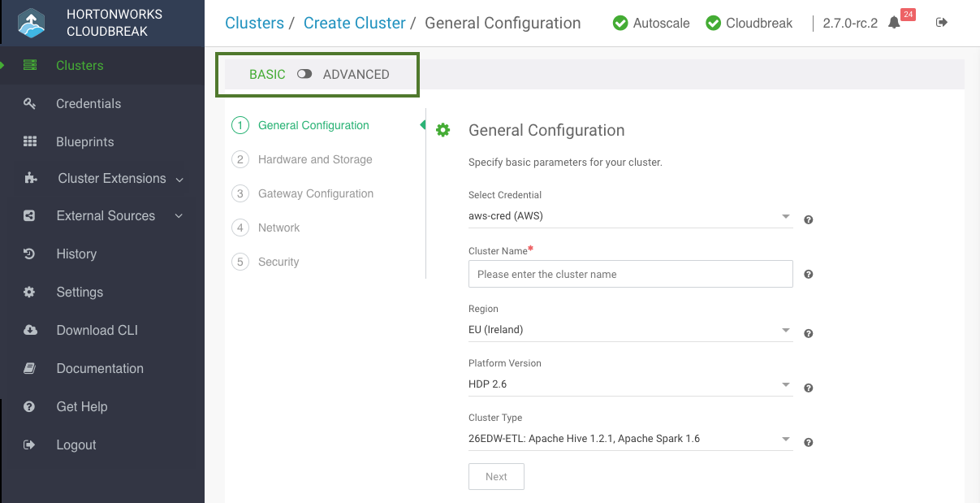The height and width of the screenshot is (503, 980).
Task: Go to step 1 General Configuration
Action: point(300,125)
